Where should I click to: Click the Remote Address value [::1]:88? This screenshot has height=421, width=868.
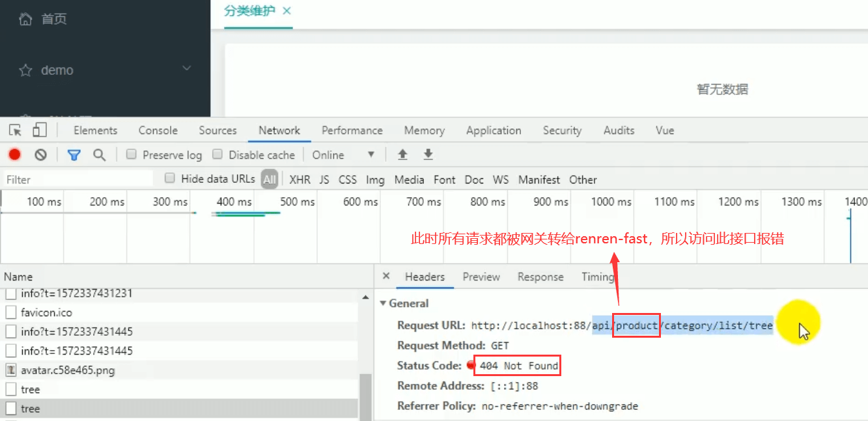pyautogui.click(x=514, y=386)
